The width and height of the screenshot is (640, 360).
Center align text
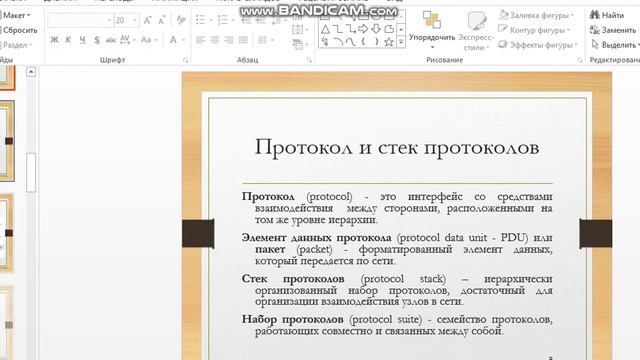[x=214, y=40]
